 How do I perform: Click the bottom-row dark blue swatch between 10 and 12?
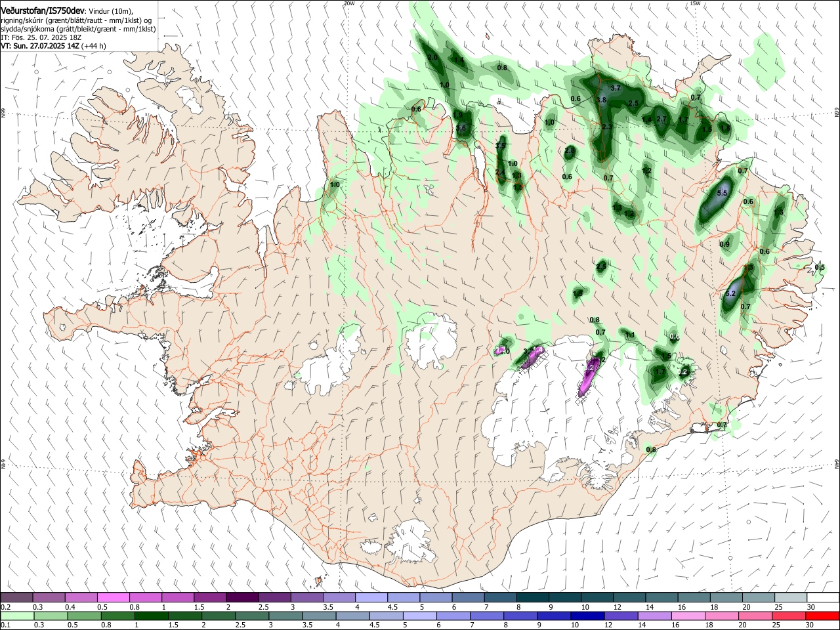pos(586,616)
